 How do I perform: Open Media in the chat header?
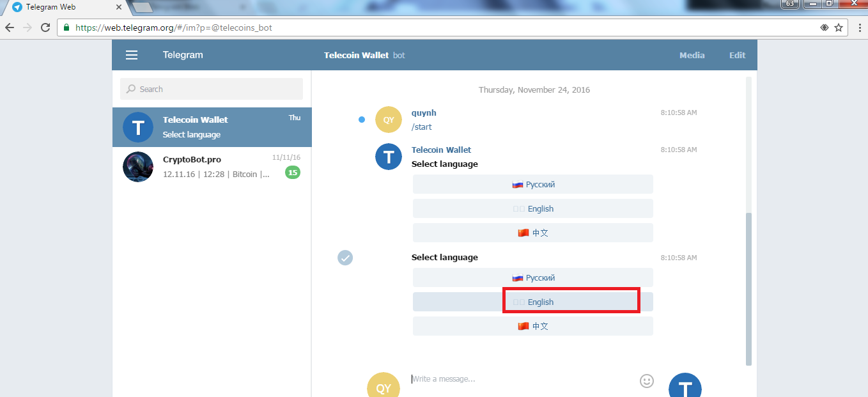pos(692,55)
